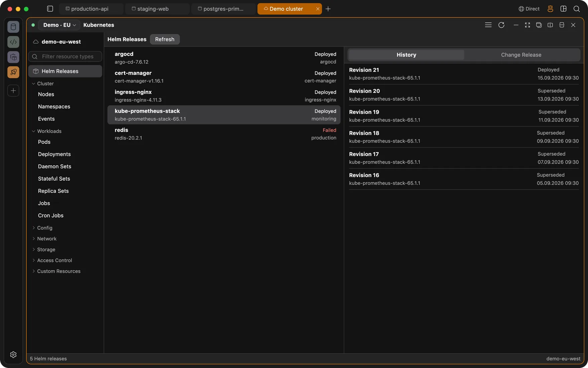This screenshot has width=588, height=368.
Task: Open the search magnifier in the top bar
Action: [577, 9]
